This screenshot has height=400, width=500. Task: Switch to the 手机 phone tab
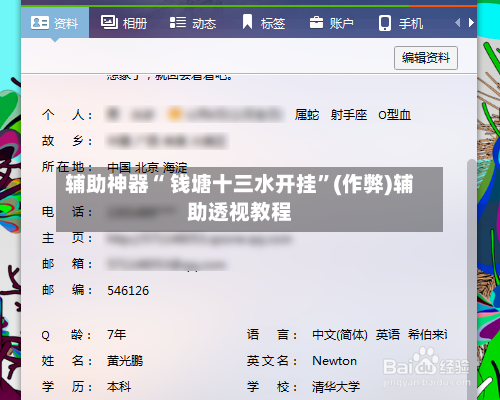401,23
